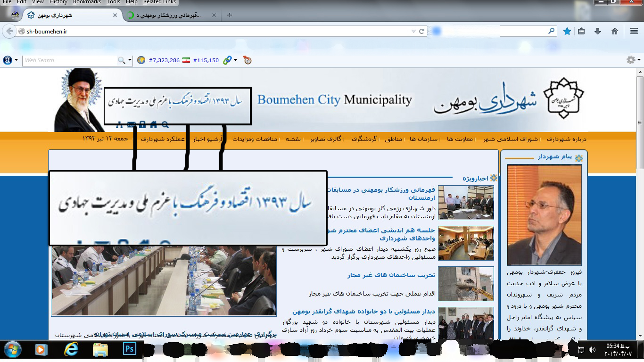
Task: Click the Firefox back arrow button
Action: click(x=9, y=32)
